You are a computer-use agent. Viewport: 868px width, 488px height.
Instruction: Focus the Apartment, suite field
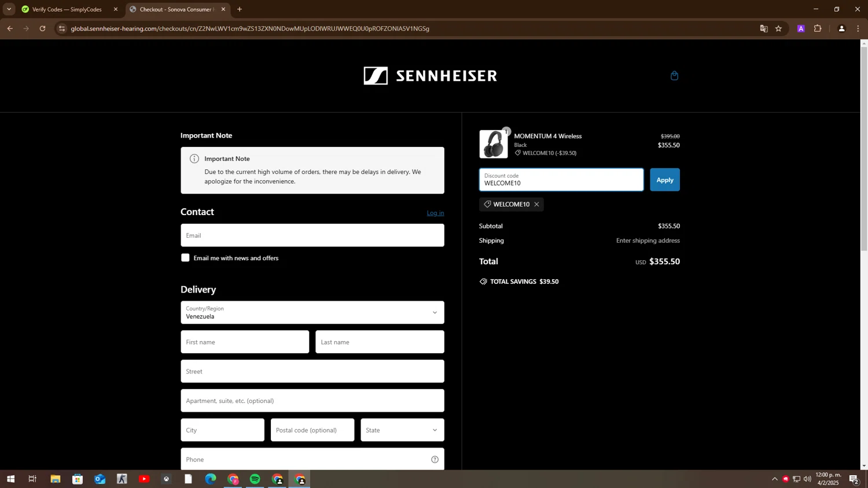[x=312, y=401]
